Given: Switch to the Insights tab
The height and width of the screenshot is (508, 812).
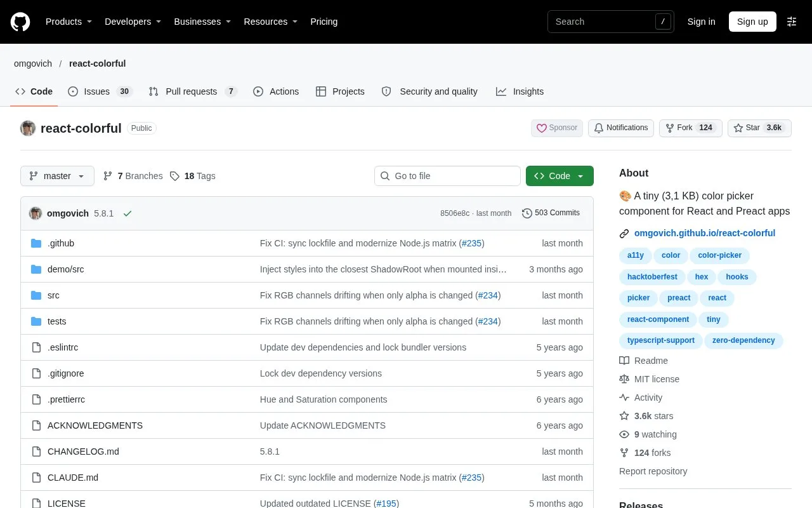Looking at the screenshot, I should coord(520,91).
